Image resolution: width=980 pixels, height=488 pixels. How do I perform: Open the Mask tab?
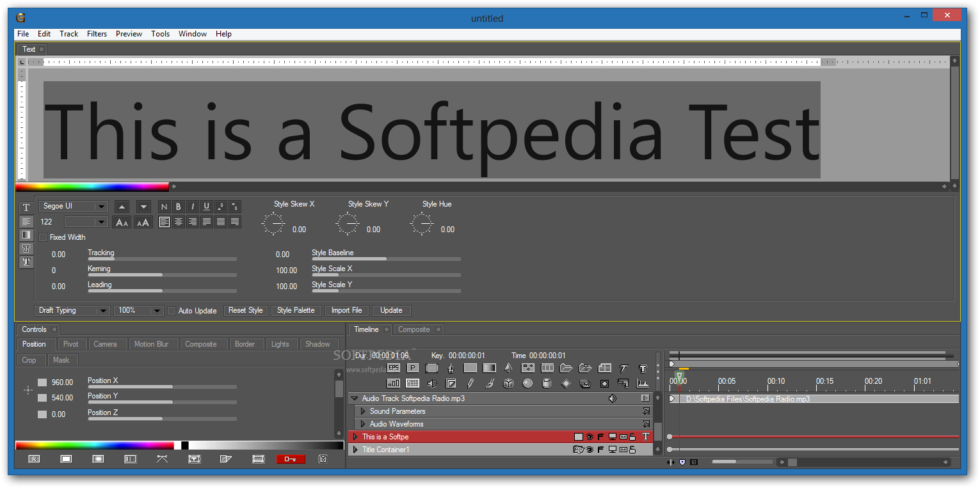[x=61, y=360]
